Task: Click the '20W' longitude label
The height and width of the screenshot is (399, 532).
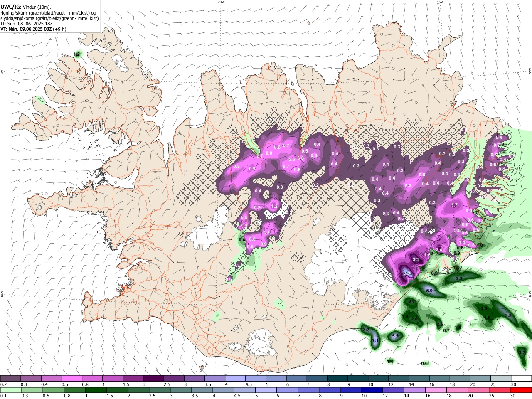Action: pyautogui.click(x=221, y=2)
